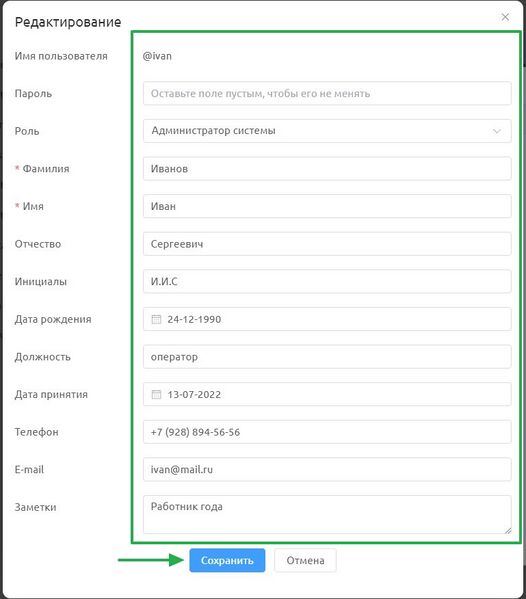Screen dimensions: 526x599
Task: Click the Должность field containing оператор
Action: pyautogui.click(x=327, y=357)
